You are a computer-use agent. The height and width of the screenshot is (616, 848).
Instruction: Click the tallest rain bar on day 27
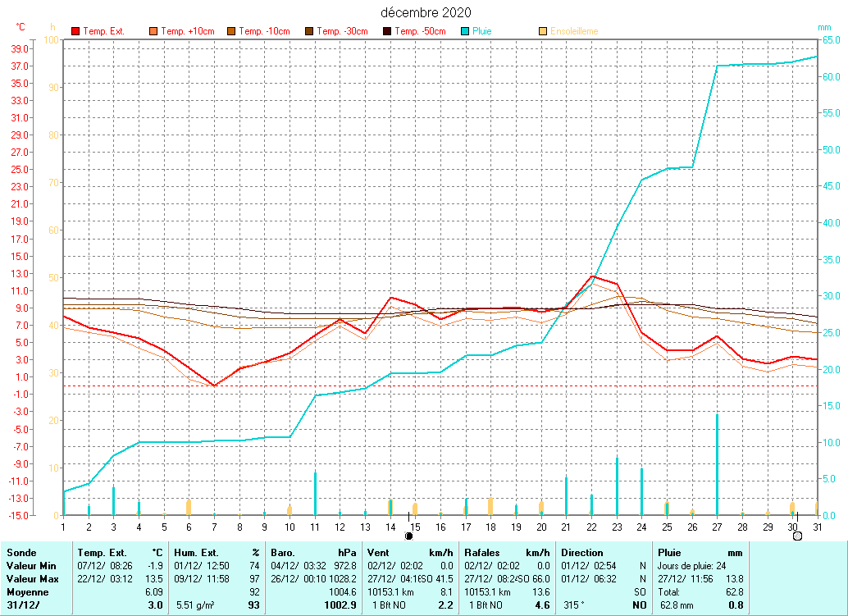coord(717,464)
